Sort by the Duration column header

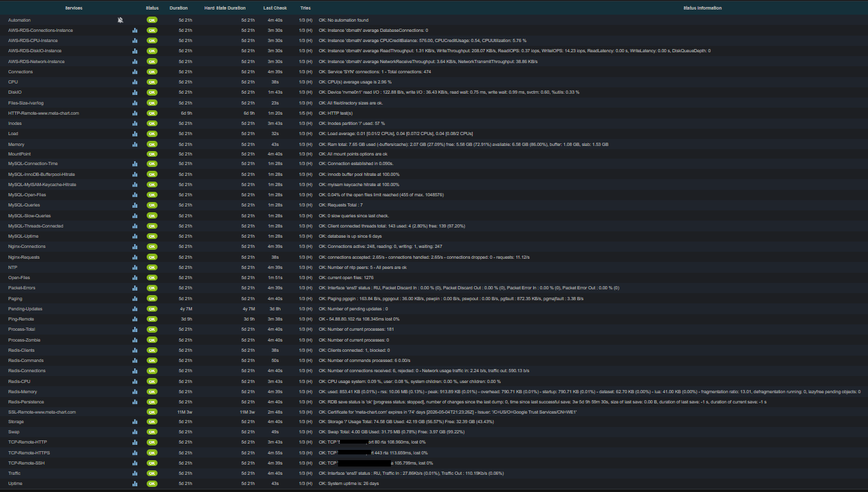179,8
